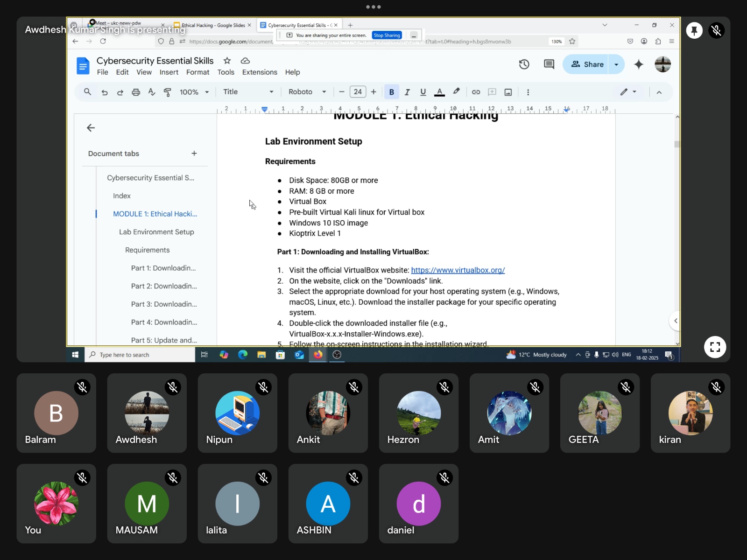Click the print icon in toolbar
The width and height of the screenshot is (747, 560).
136,92
